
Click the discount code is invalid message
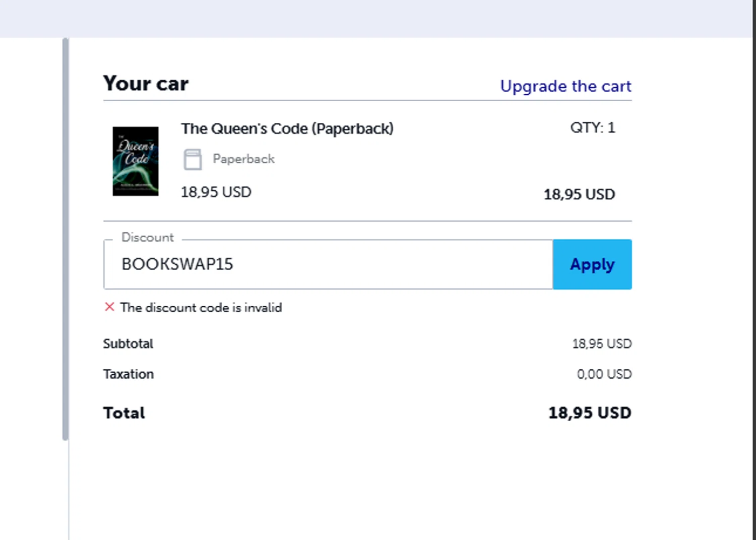(x=201, y=308)
